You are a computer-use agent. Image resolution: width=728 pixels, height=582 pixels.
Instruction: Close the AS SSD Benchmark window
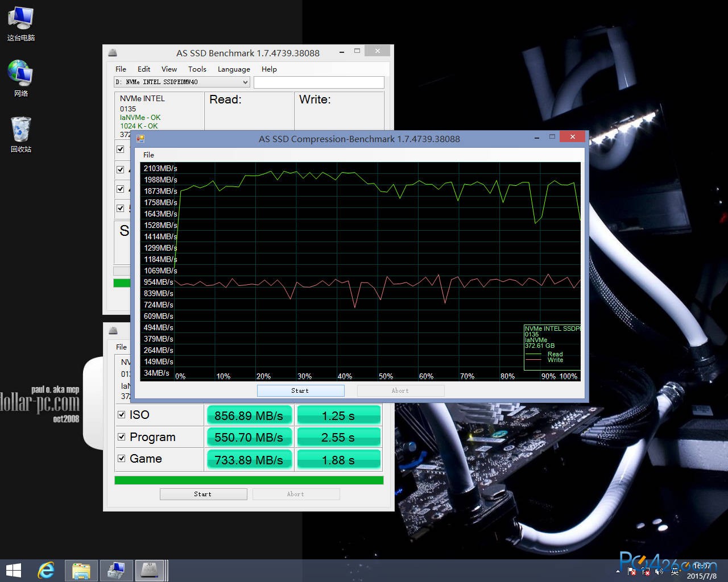click(x=378, y=51)
